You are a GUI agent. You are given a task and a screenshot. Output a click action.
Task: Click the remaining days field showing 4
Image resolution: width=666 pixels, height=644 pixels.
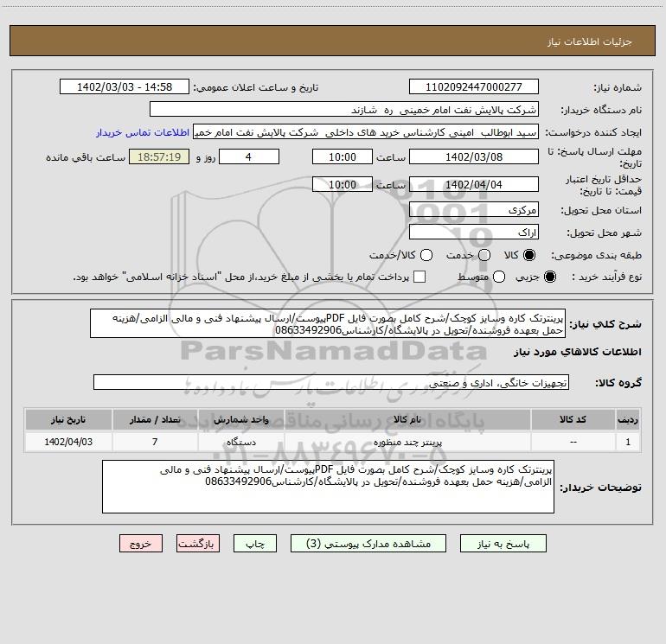click(249, 156)
